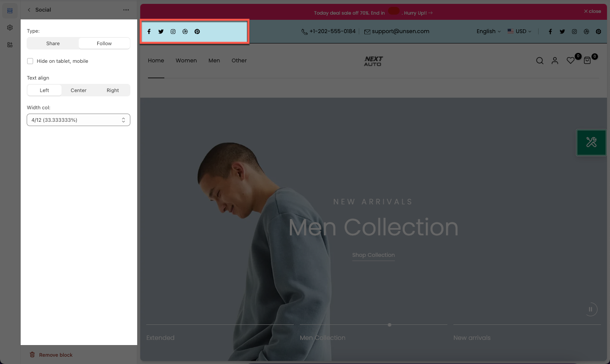Image resolution: width=610 pixels, height=364 pixels.
Task: Click Instagram icon in highlighted Social block
Action: (173, 31)
